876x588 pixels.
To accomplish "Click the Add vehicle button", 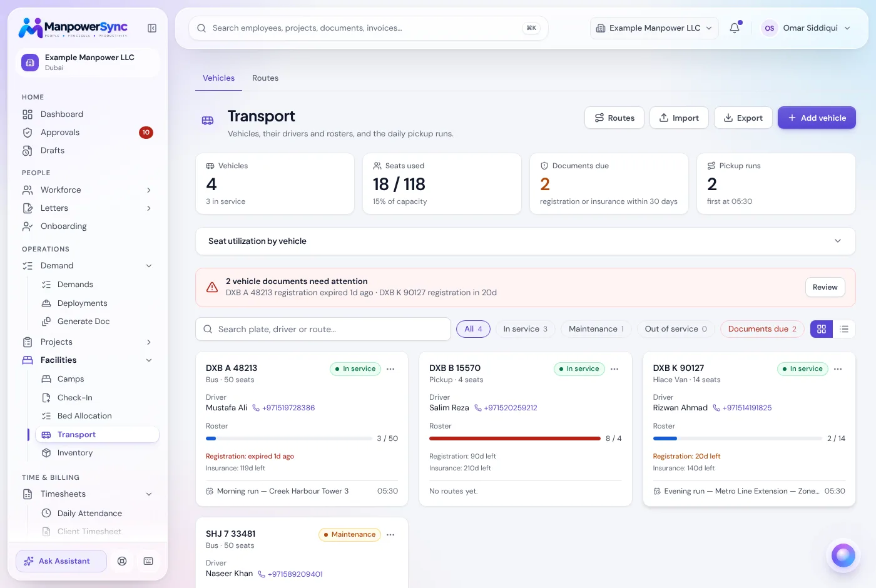I will pyautogui.click(x=817, y=118).
